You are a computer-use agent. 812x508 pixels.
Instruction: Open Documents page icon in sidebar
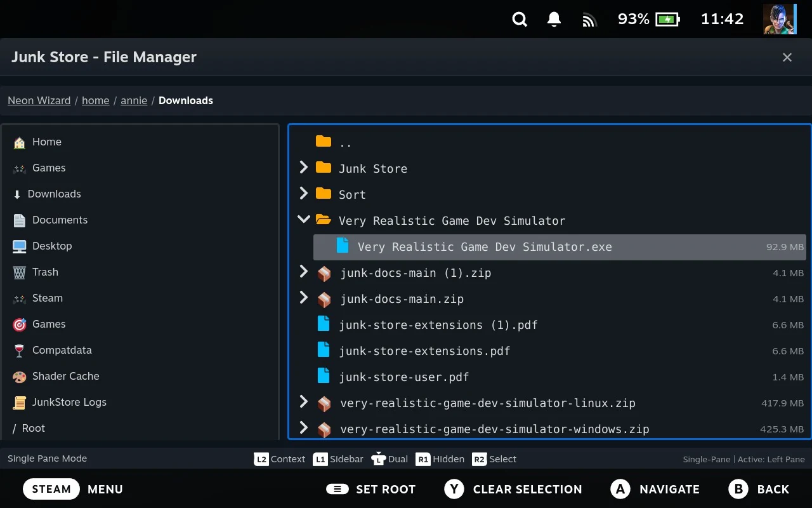(x=20, y=220)
